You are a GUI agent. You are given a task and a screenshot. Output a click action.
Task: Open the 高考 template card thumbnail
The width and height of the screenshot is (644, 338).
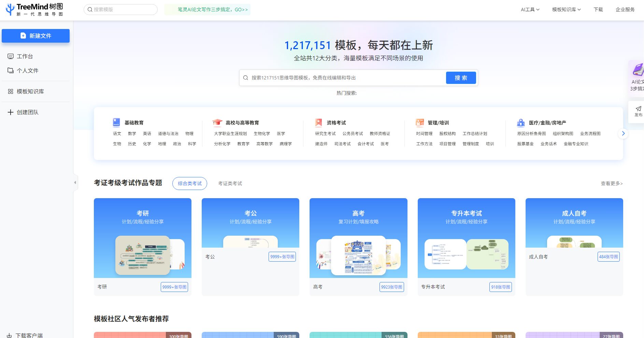point(358,255)
